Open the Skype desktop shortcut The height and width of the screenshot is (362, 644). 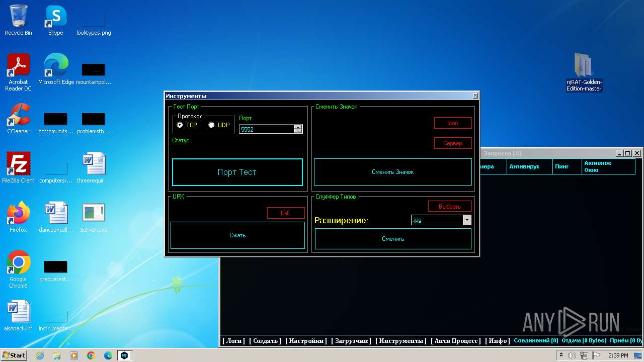click(x=55, y=20)
